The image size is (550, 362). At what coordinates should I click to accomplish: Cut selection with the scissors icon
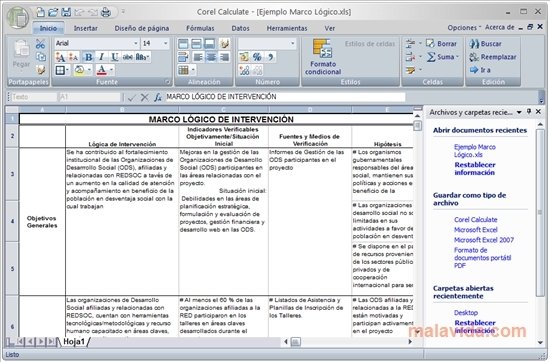(x=41, y=44)
